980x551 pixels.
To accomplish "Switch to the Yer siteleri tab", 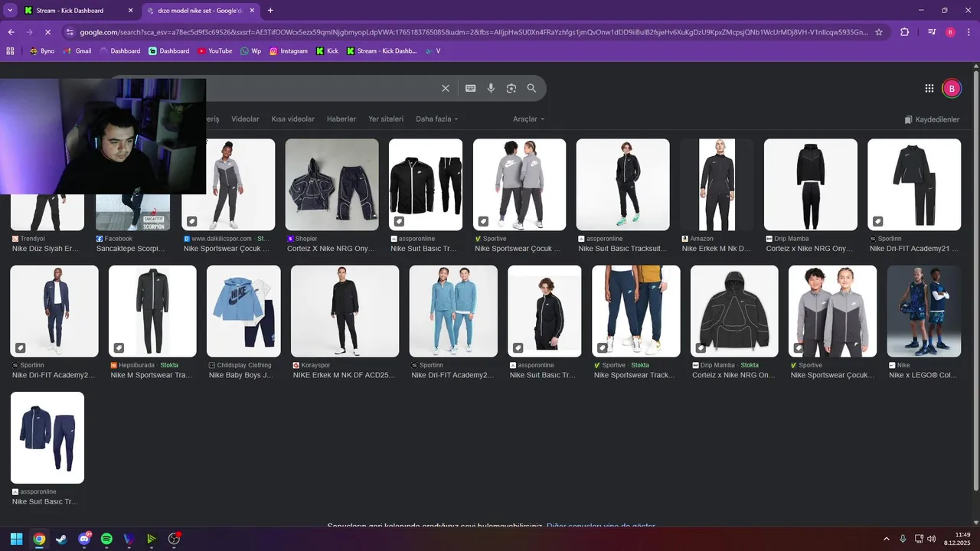I will pyautogui.click(x=386, y=119).
